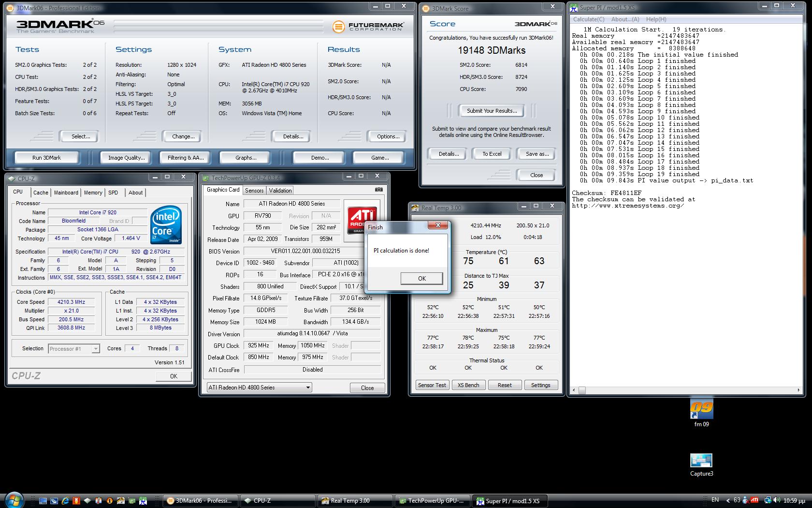Click Show Desktop in Quick Launch
Image resolution: width=812 pixels, height=508 pixels.
43,501
